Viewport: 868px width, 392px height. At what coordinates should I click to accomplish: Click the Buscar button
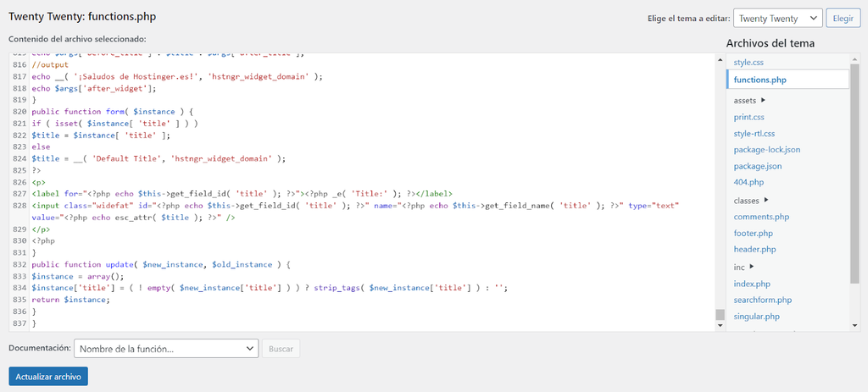[x=281, y=348]
